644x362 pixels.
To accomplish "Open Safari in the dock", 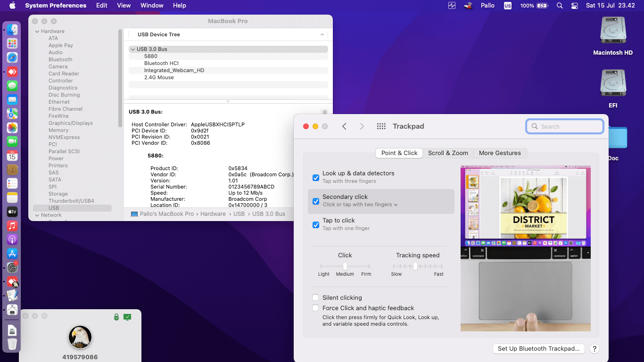I will pyautogui.click(x=12, y=58).
